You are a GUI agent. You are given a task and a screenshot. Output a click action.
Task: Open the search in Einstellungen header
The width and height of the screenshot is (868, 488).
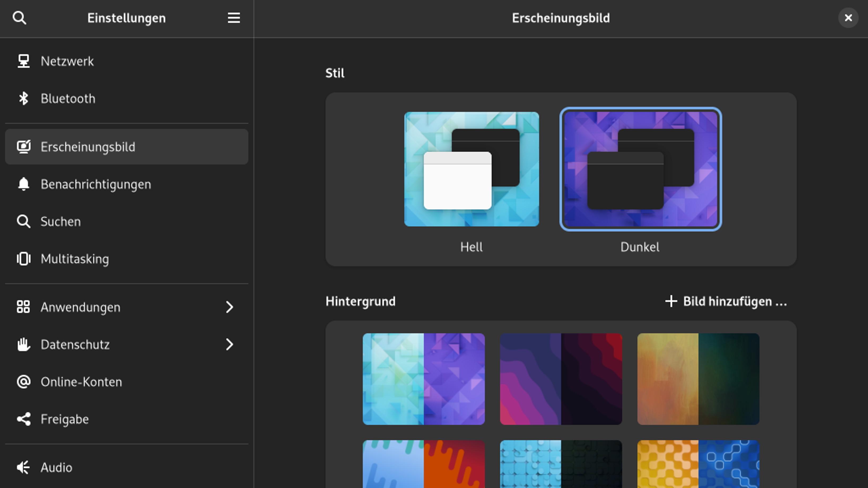[19, 18]
